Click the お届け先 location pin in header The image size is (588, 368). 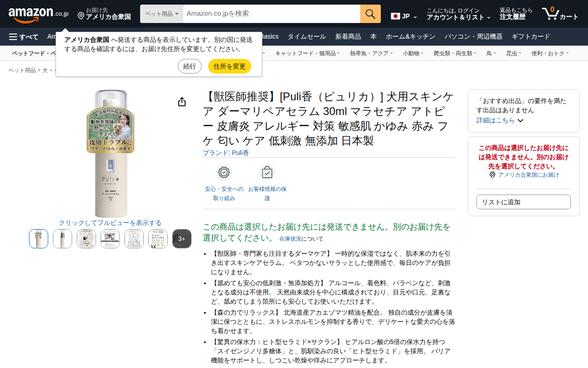[x=81, y=16]
